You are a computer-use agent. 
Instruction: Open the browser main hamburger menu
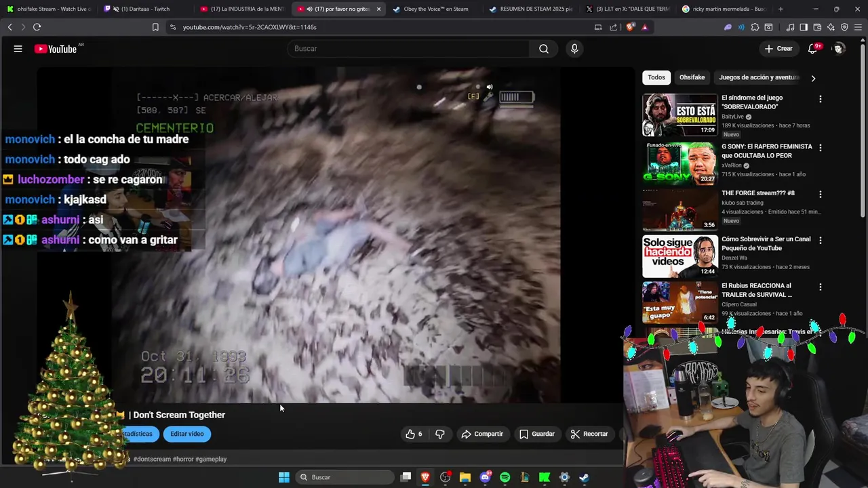coord(859,27)
